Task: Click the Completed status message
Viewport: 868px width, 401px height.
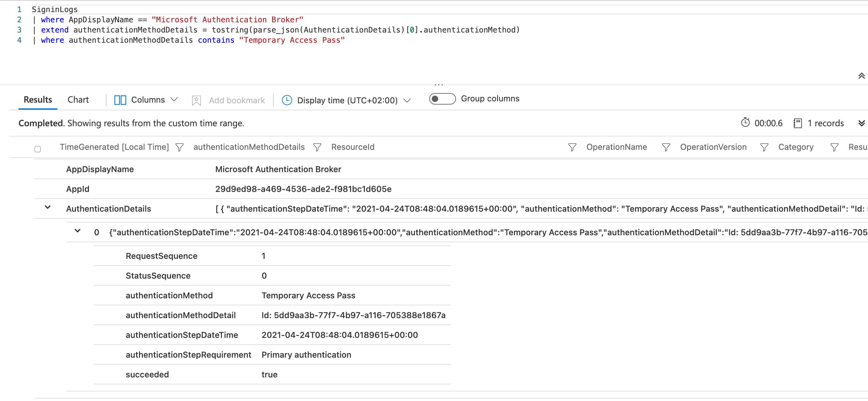Action: click(x=131, y=123)
